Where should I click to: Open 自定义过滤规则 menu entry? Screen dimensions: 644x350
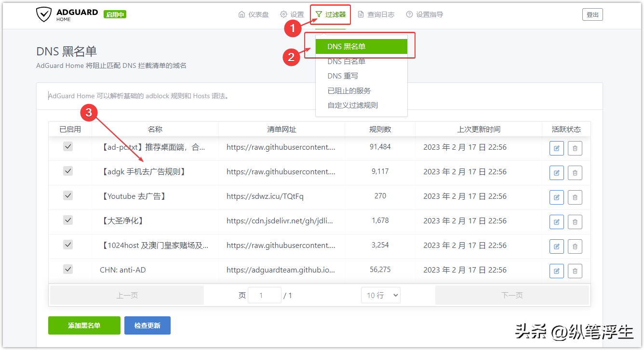tap(362, 105)
